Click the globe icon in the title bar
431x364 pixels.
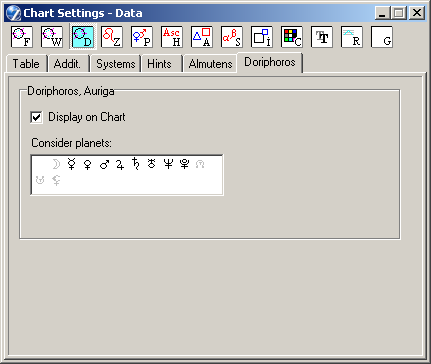[x=13, y=13]
